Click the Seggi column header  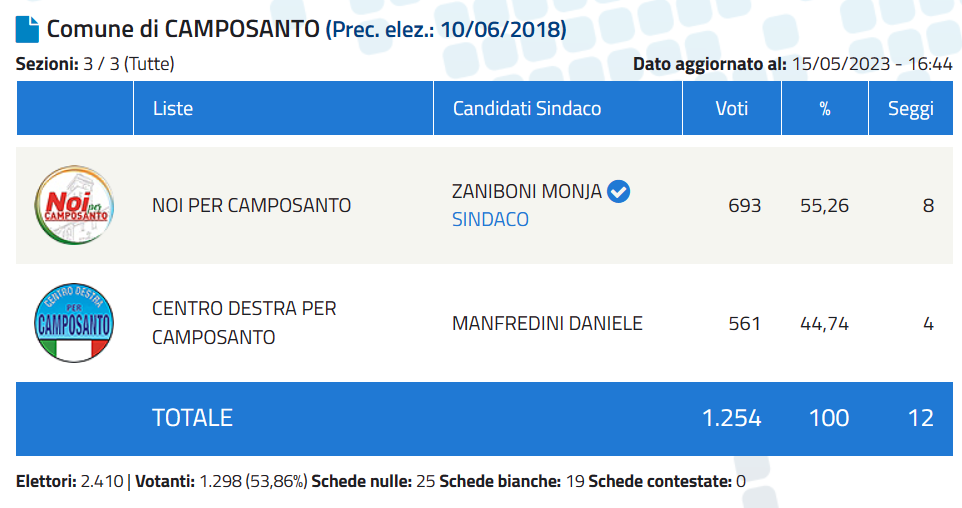point(911,108)
